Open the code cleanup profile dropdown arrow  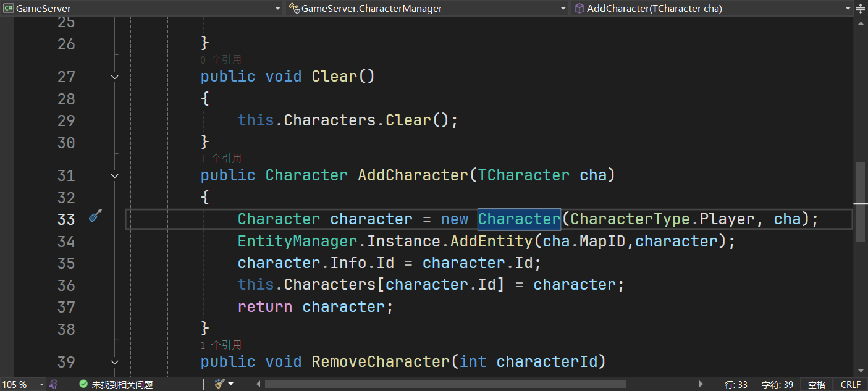231,384
